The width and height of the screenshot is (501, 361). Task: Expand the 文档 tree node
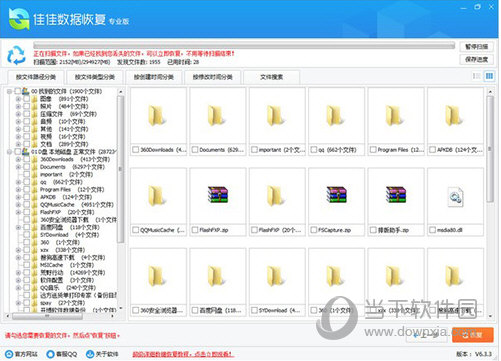pyautogui.click(x=18, y=144)
